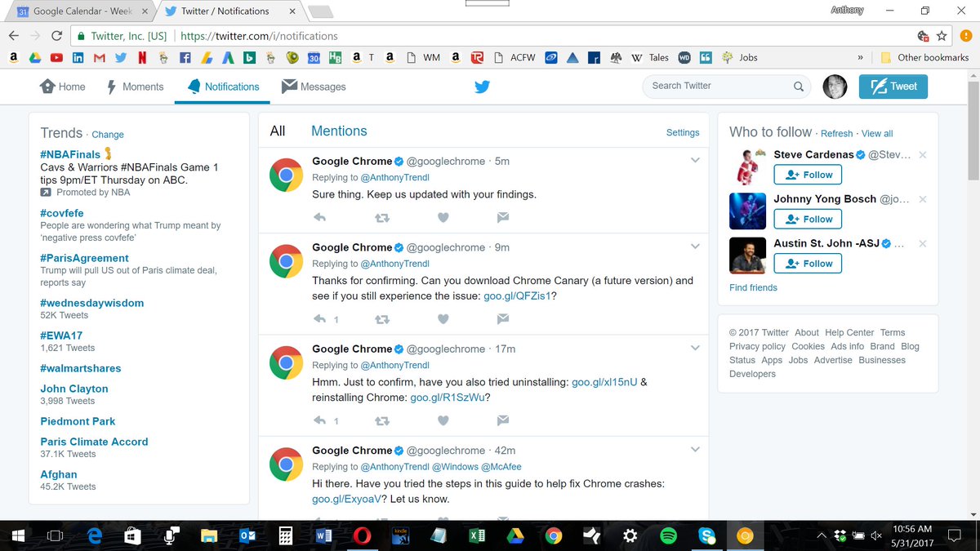Image resolution: width=980 pixels, height=551 pixels.
Task: Bookmark this page with the star icon
Action: [x=941, y=36]
